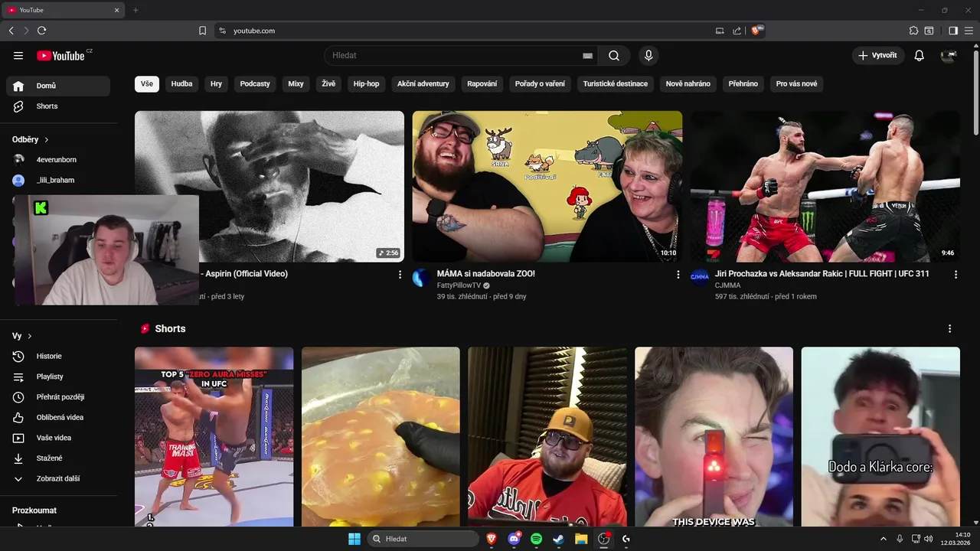Select the Podcasty filter chip

point(255,83)
